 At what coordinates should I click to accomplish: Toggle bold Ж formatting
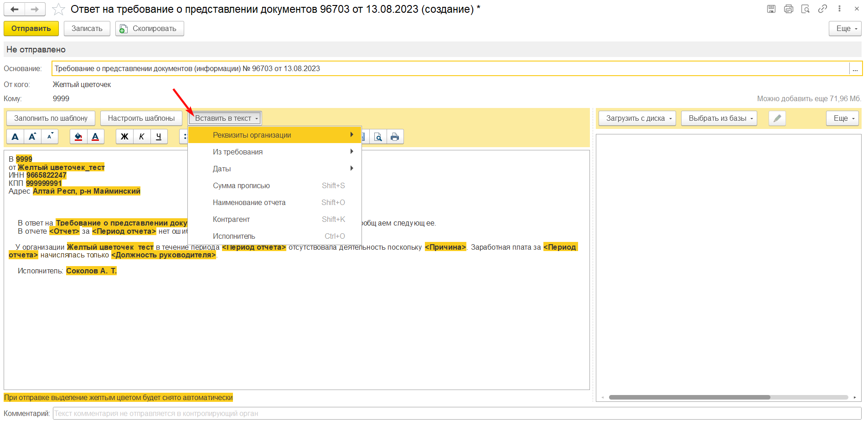tap(124, 137)
